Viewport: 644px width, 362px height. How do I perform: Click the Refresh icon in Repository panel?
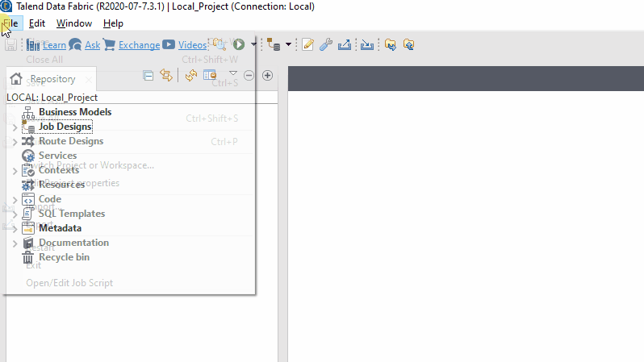pyautogui.click(x=190, y=75)
